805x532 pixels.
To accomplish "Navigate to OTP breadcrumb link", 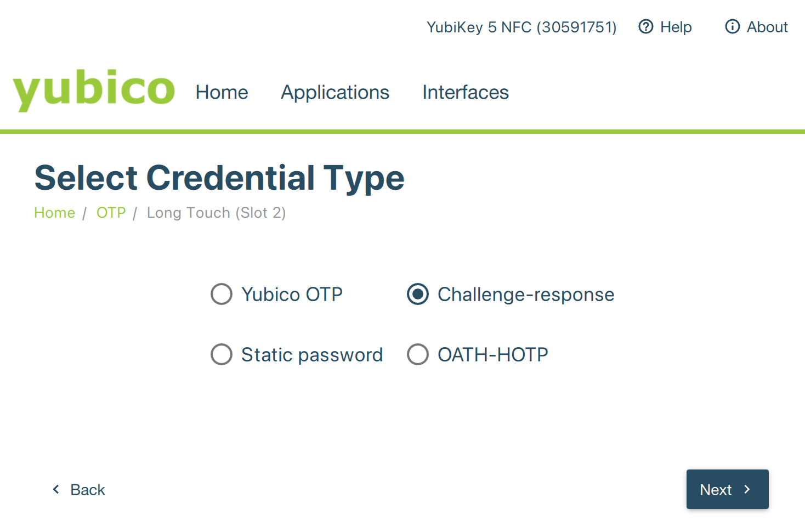I will click(x=111, y=213).
